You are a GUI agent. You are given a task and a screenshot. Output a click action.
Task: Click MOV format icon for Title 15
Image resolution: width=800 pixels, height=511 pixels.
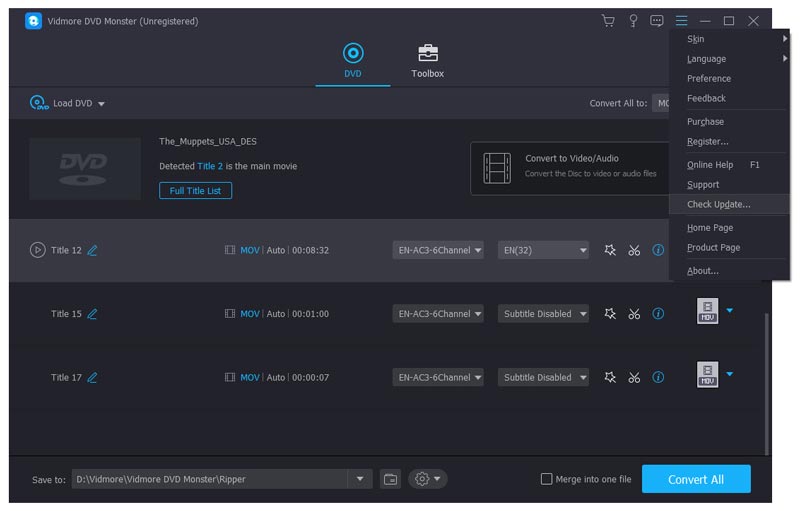click(x=707, y=311)
